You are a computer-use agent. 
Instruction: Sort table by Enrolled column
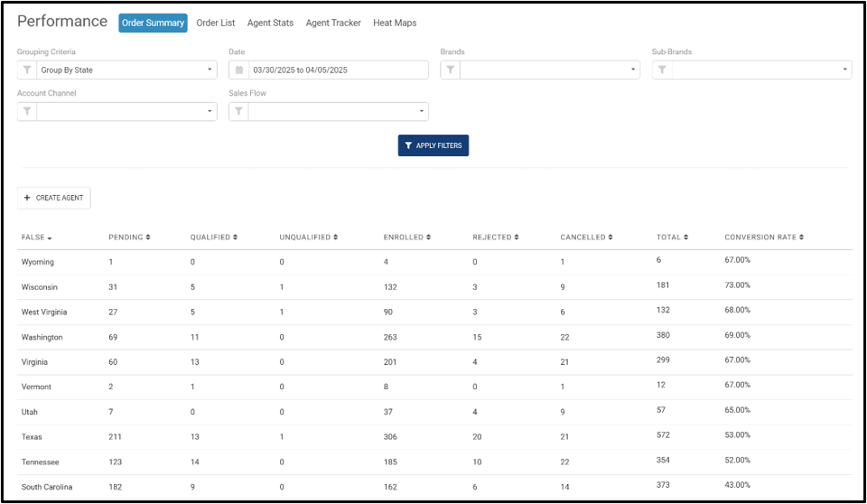coord(407,238)
